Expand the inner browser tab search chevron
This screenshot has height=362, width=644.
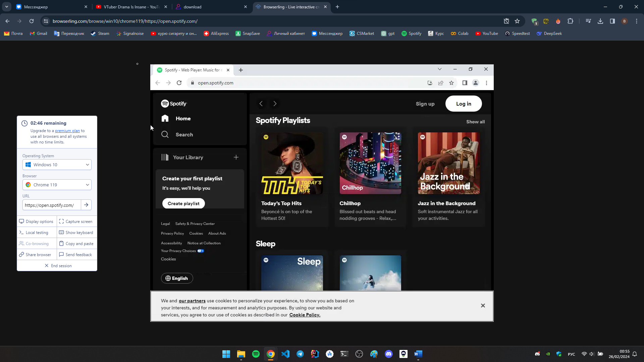point(440,69)
